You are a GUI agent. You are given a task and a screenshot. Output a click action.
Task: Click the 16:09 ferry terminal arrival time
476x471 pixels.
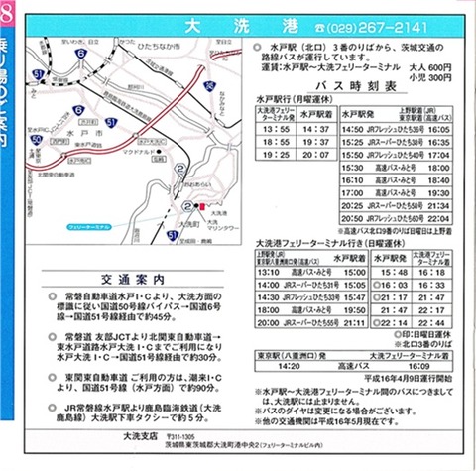click(418, 366)
